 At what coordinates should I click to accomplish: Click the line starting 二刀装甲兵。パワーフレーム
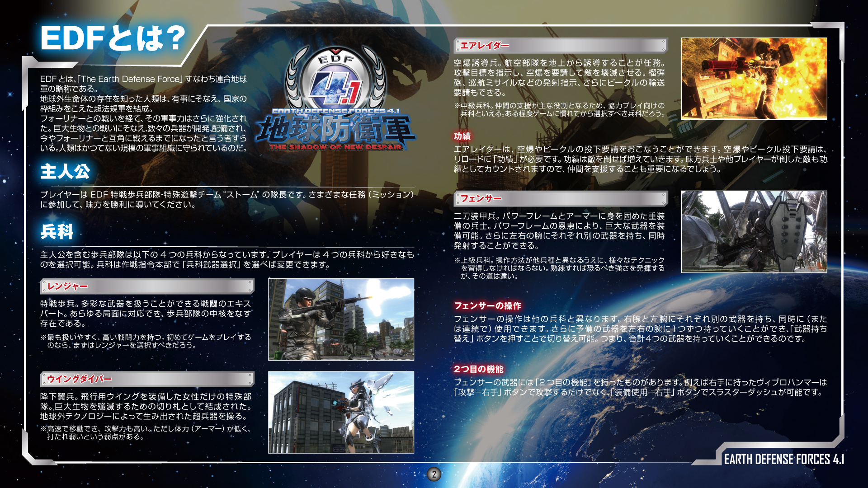[x=560, y=216]
